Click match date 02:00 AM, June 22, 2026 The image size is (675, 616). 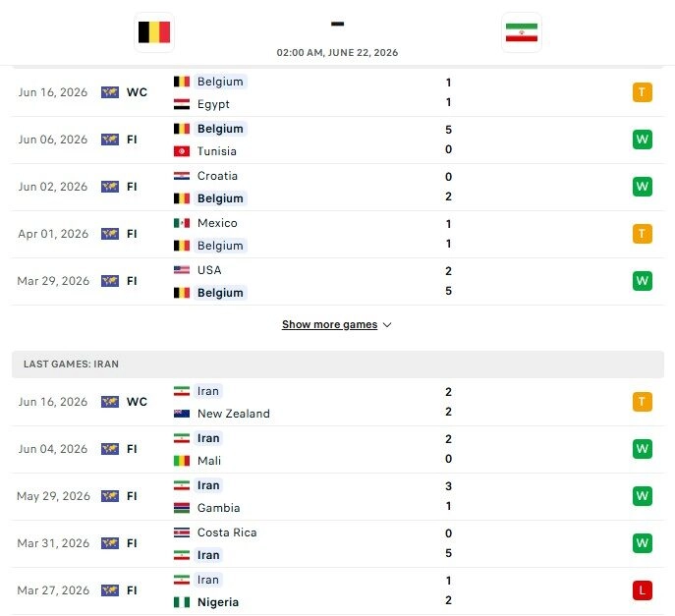coord(337,52)
